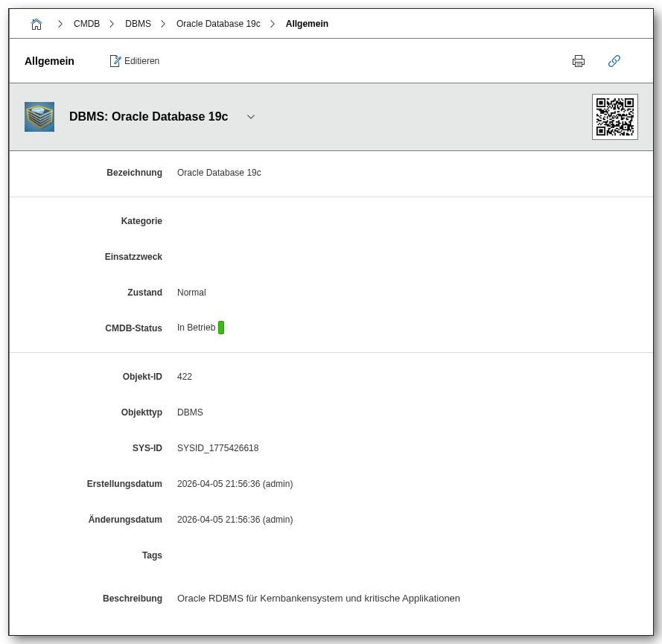Open CMDB breadcrumb link
662x644 pixels.
(86, 24)
